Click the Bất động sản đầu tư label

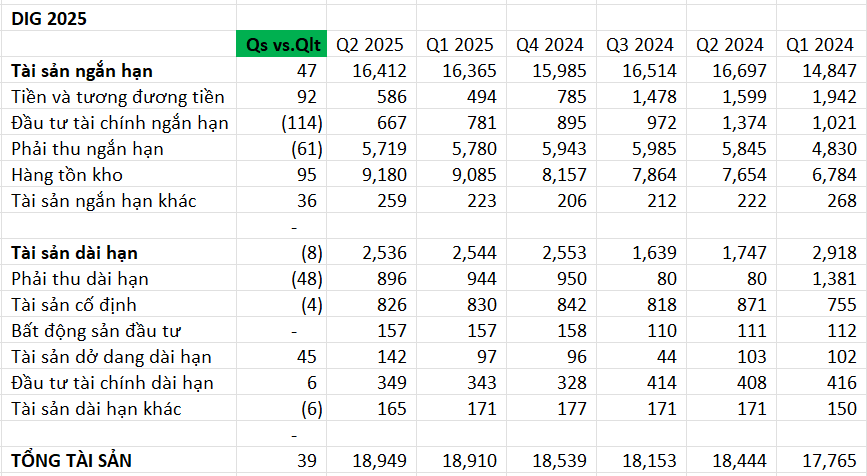(x=96, y=331)
